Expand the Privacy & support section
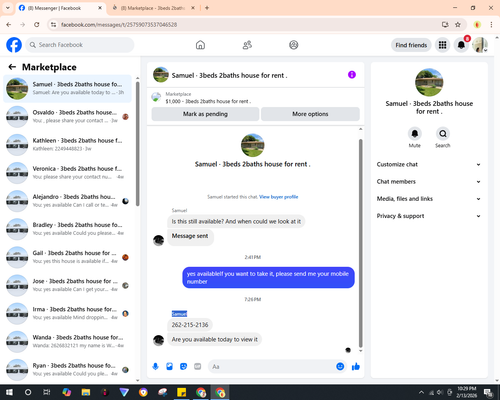This screenshot has width=500, height=400. click(429, 216)
